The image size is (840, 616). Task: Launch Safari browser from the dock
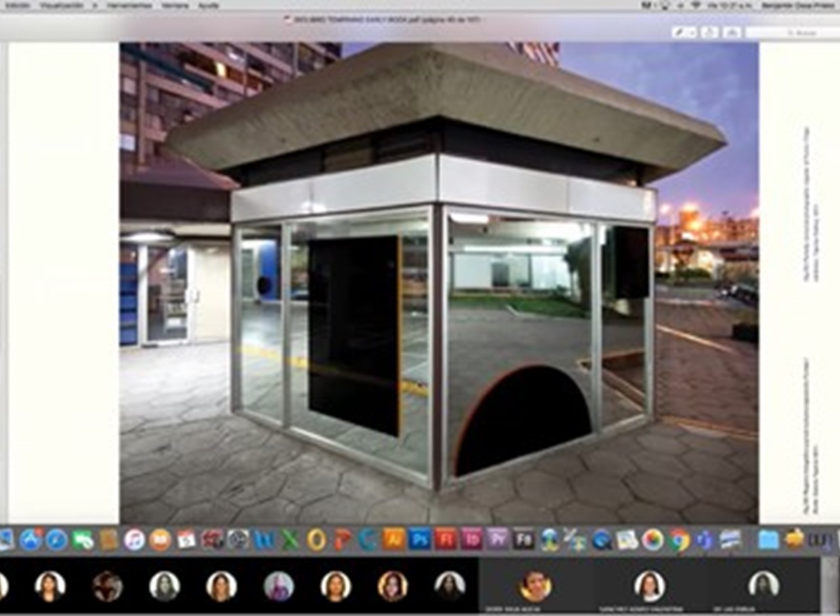pyautogui.click(x=56, y=540)
